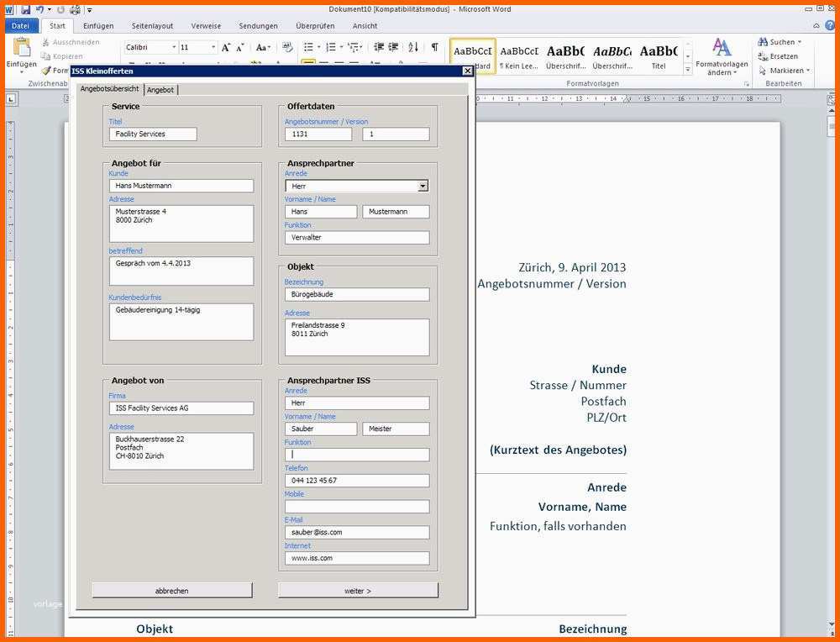The height and width of the screenshot is (642, 840).
Task: Open the font name Calibri dropdown
Action: coord(174,48)
